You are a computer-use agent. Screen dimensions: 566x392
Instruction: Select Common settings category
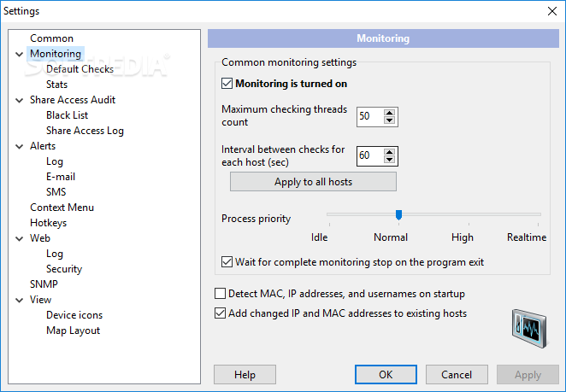click(x=51, y=38)
